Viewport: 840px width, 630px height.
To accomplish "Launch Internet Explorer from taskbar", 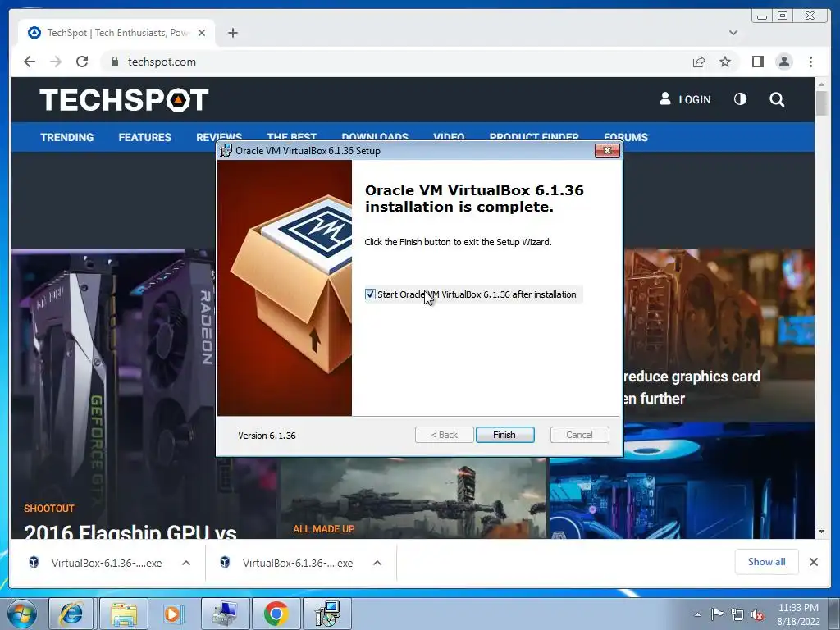I will (x=71, y=614).
